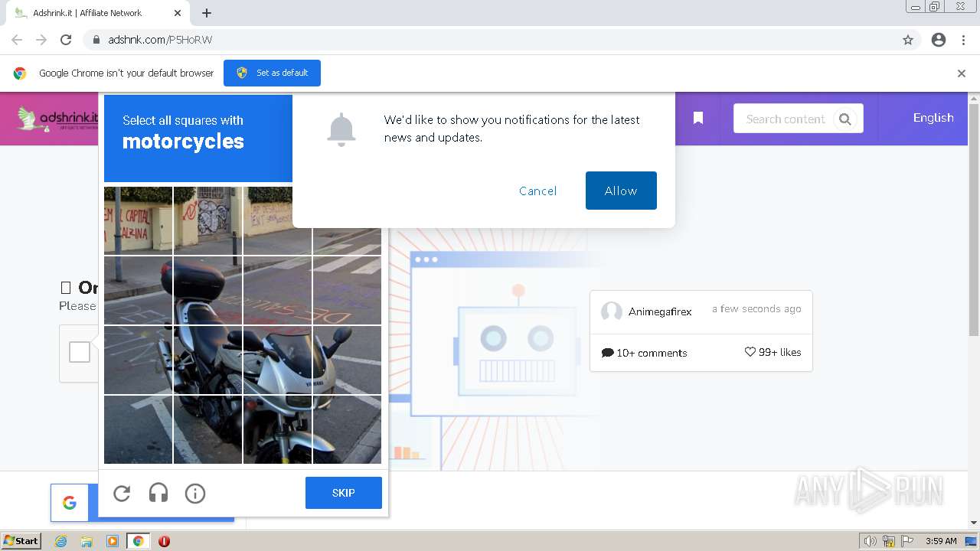Switch to Chrome in taskbar
This screenshot has width=980, height=551.
tap(138, 541)
